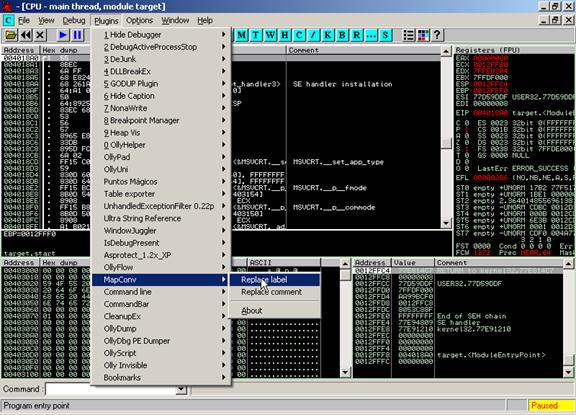Expand the DeJunk plugin submenu

[x=161, y=59]
